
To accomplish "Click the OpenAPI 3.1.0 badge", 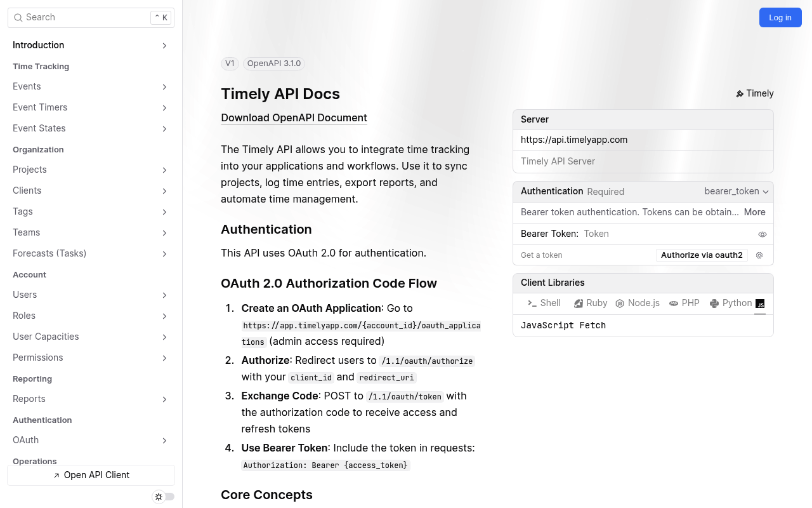I will point(274,63).
